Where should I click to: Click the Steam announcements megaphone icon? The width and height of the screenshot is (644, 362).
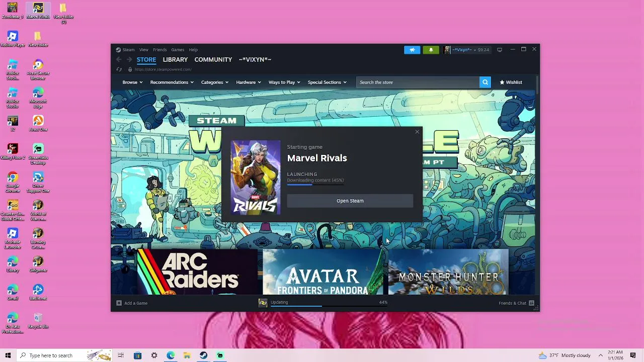pyautogui.click(x=412, y=50)
